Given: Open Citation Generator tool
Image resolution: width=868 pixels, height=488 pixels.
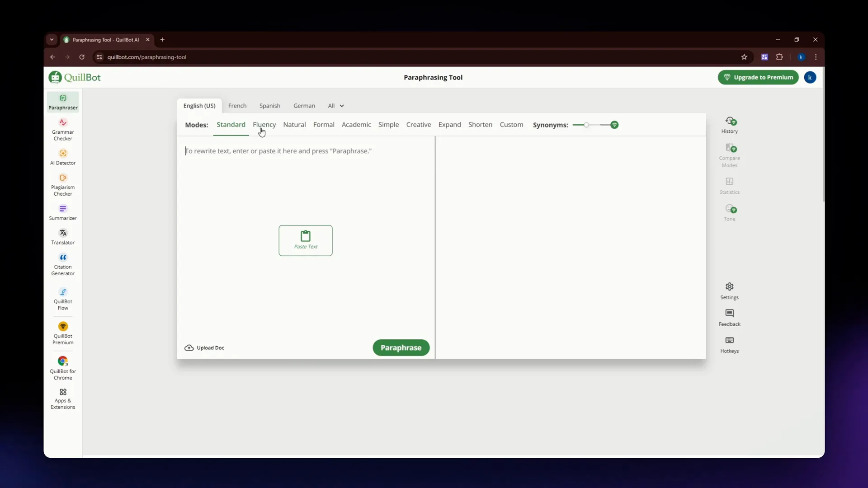Looking at the screenshot, I should [x=62, y=264].
